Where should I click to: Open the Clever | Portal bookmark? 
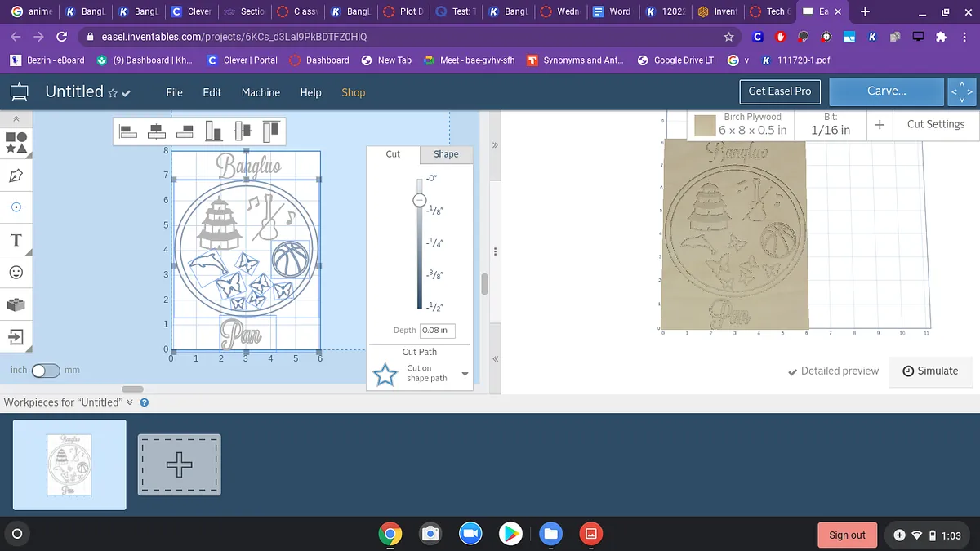coord(242,60)
